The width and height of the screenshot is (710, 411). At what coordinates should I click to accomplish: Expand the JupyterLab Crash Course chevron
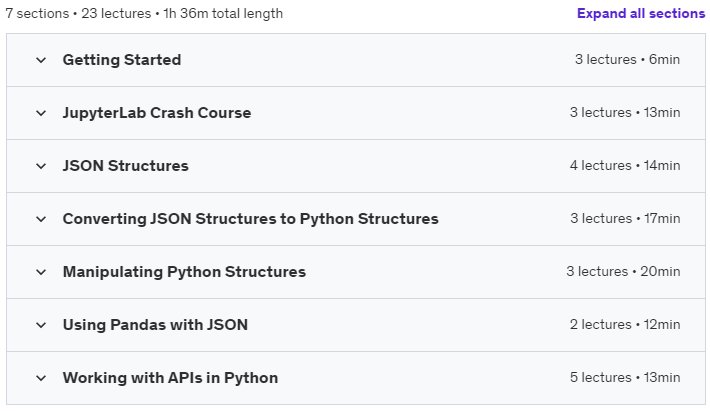41,113
